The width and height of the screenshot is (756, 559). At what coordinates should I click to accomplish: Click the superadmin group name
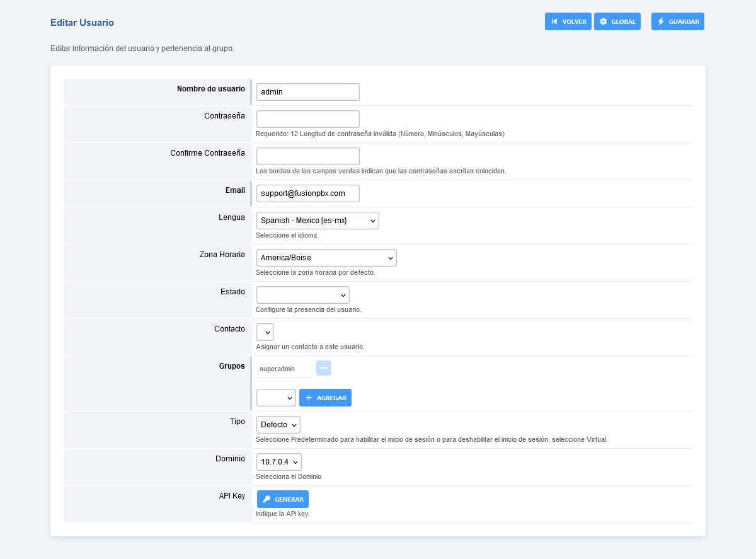coord(277,369)
